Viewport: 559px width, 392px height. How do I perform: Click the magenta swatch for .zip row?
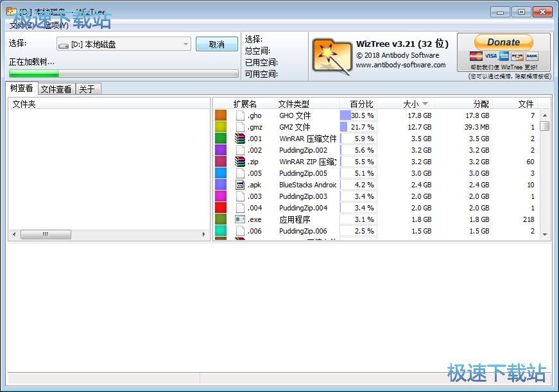(221, 162)
